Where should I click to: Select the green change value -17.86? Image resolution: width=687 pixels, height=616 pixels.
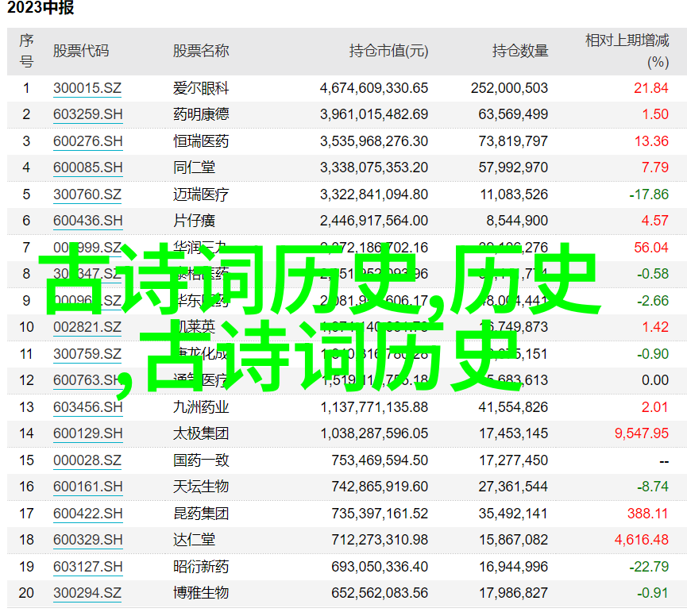tap(649, 194)
